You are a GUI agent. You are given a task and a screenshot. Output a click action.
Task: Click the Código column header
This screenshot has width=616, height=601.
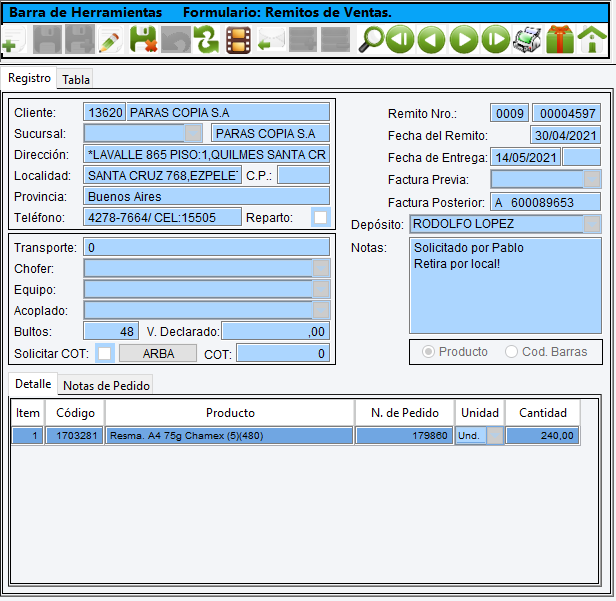pos(75,413)
